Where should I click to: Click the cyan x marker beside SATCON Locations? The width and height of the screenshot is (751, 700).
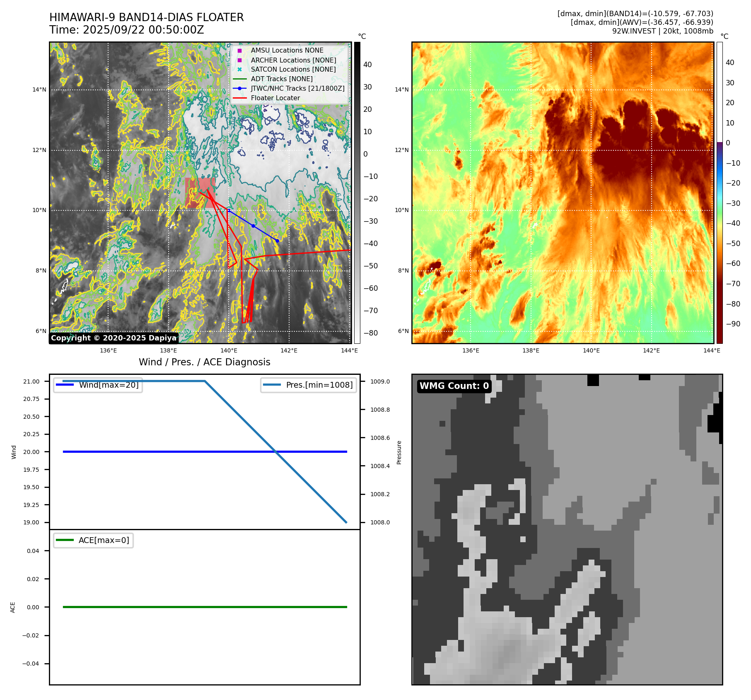click(x=239, y=70)
